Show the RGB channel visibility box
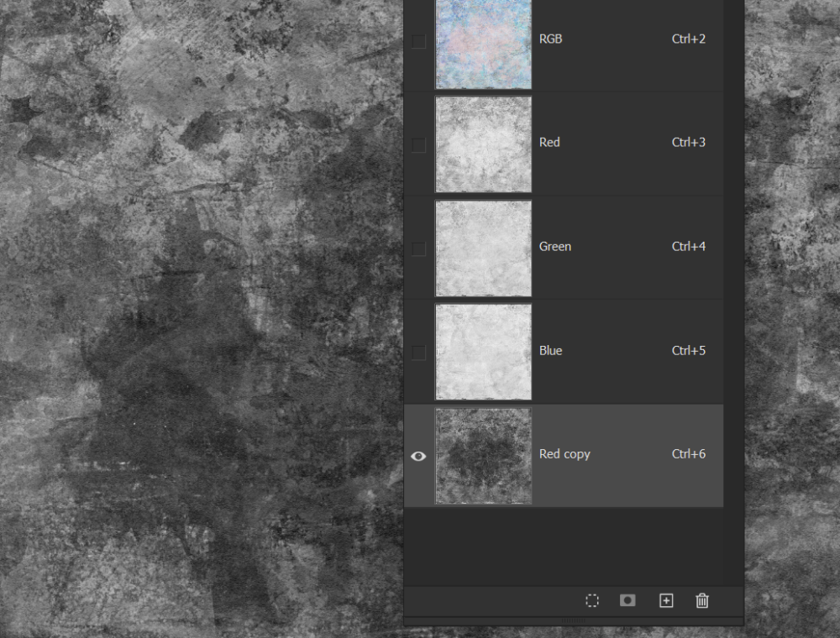 (418, 41)
